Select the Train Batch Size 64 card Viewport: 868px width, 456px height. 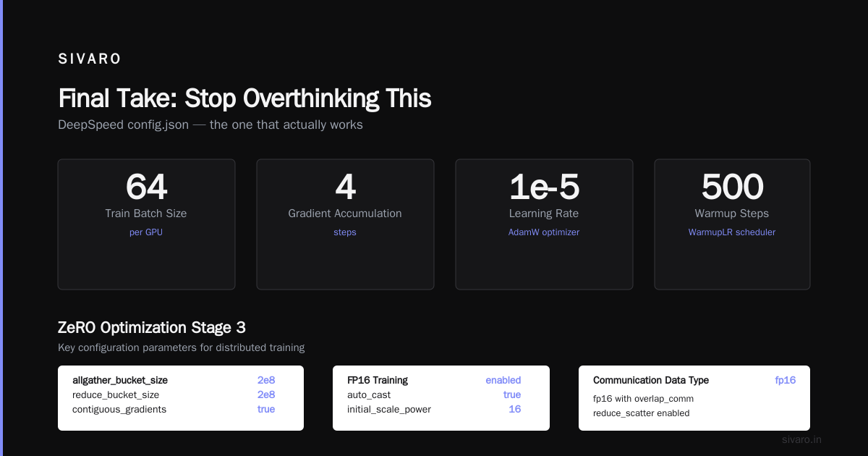pos(146,224)
